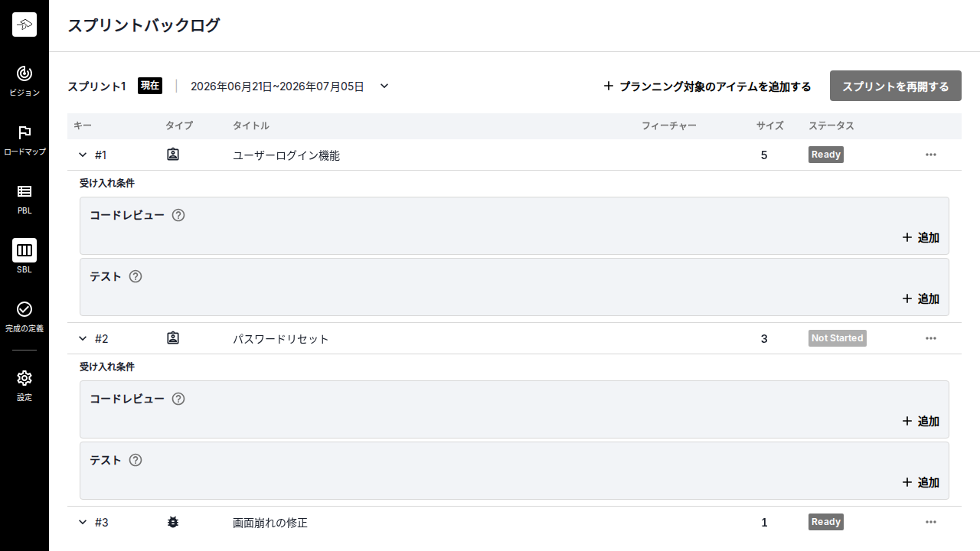The height and width of the screenshot is (551, 980).
Task: Click the タイプ column header
Action: (x=179, y=126)
